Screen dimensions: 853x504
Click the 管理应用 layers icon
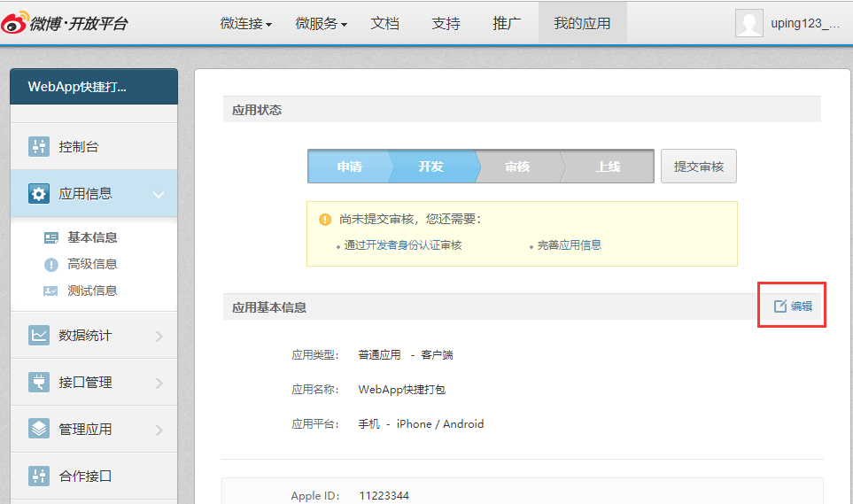(x=38, y=429)
